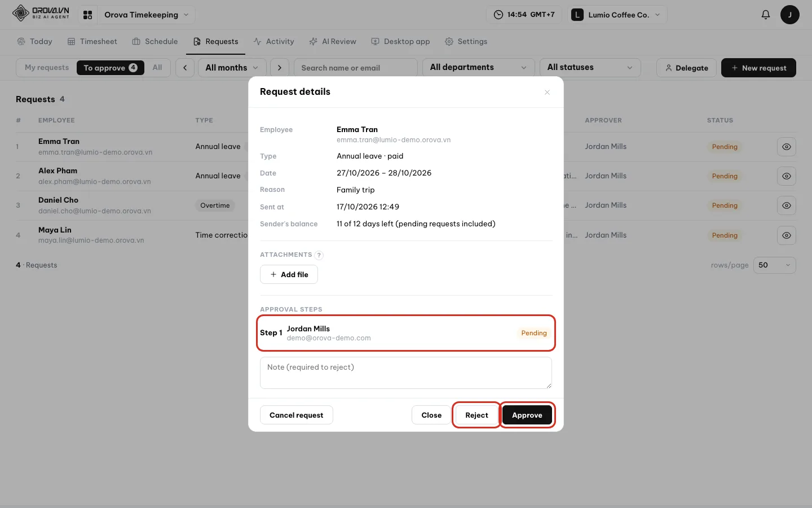Screen dimensions: 812x508
Task: Click the New request button
Action: [x=758, y=68]
